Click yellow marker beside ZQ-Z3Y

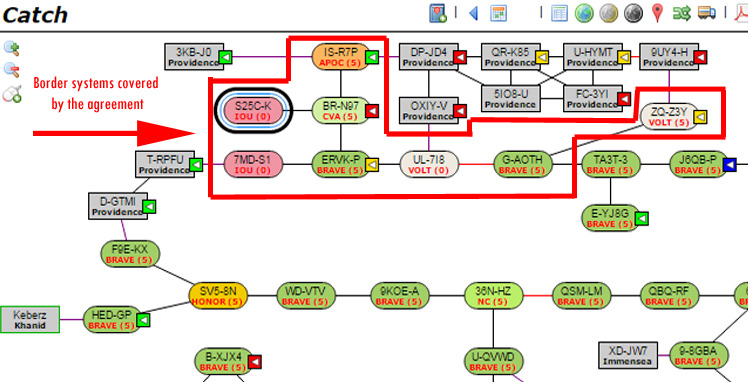tap(700, 116)
